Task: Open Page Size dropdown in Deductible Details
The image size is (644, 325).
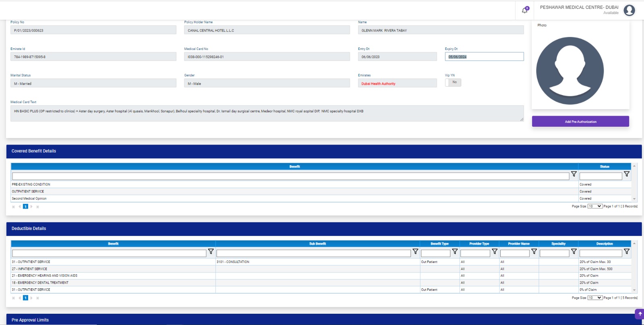Action: [595, 298]
